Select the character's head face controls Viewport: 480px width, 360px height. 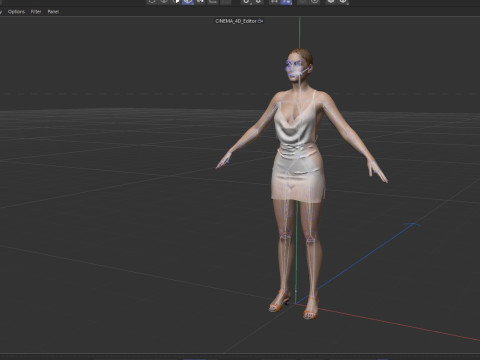click(x=296, y=69)
